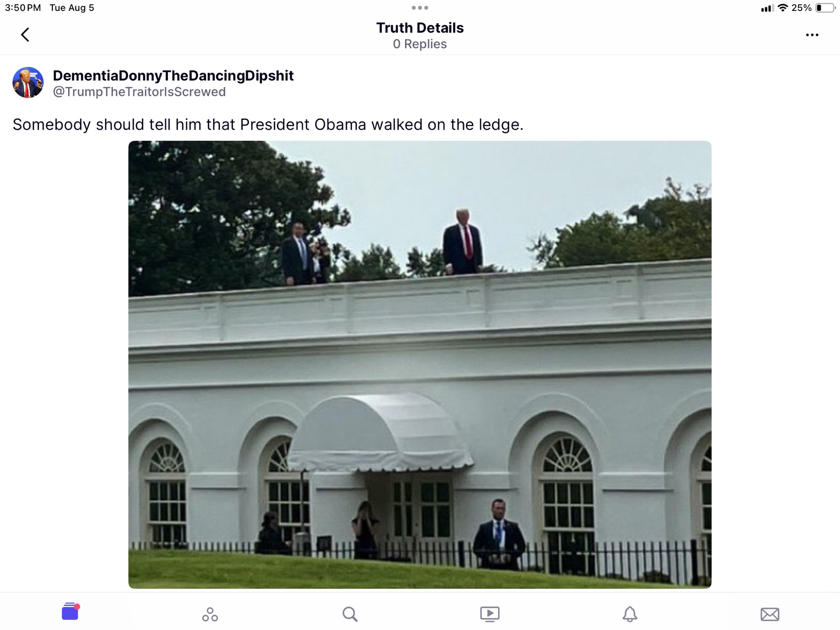Screen dimensions: 840x630
Task: Tap the post text about President Obama
Action: [x=268, y=124]
